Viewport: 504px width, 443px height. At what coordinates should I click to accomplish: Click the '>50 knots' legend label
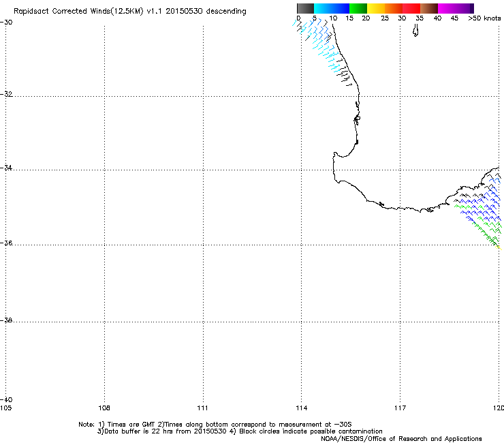pyautogui.click(x=484, y=18)
